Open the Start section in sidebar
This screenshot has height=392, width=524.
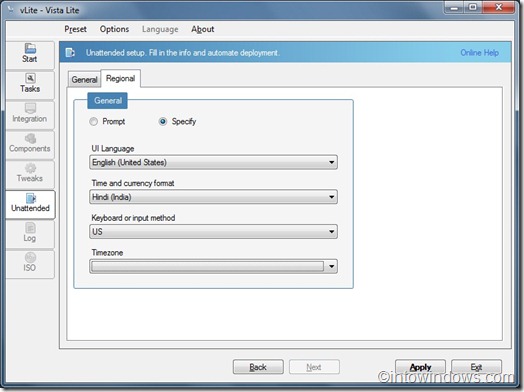click(30, 54)
